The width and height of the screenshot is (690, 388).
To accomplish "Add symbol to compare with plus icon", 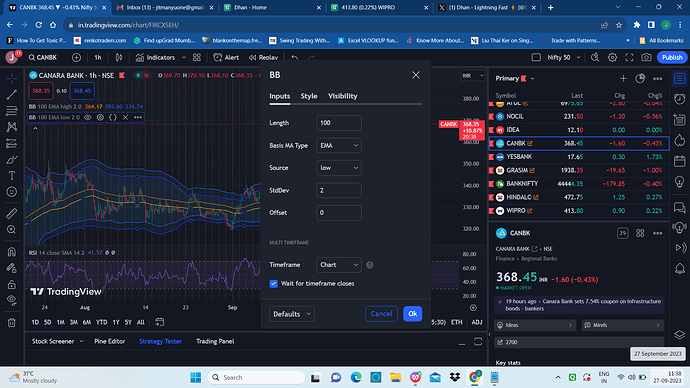I will click(76, 57).
